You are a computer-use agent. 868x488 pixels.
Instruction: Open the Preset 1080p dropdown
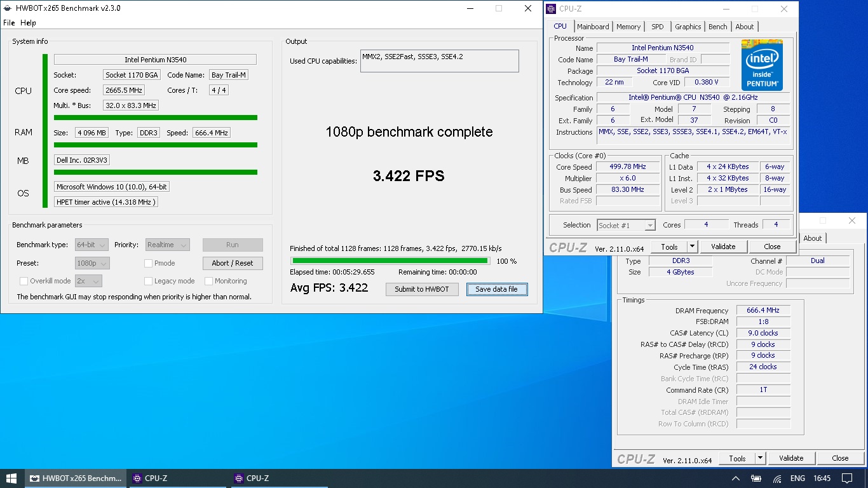(x=92, y=263)
